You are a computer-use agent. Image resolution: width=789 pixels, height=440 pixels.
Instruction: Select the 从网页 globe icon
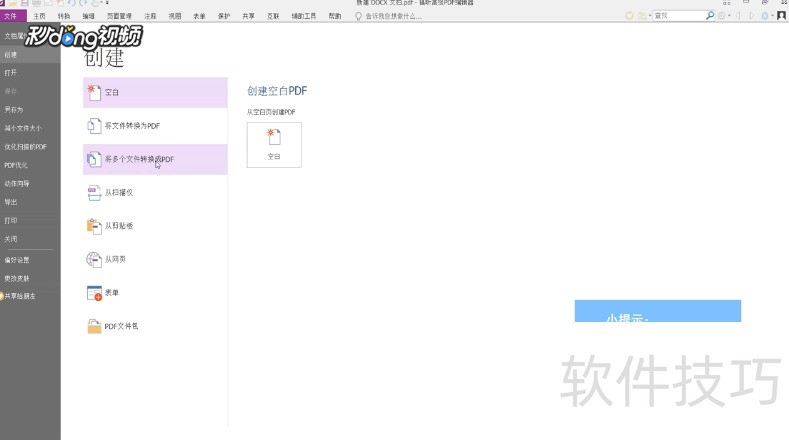pyautogui.click(x=95, y=259)
